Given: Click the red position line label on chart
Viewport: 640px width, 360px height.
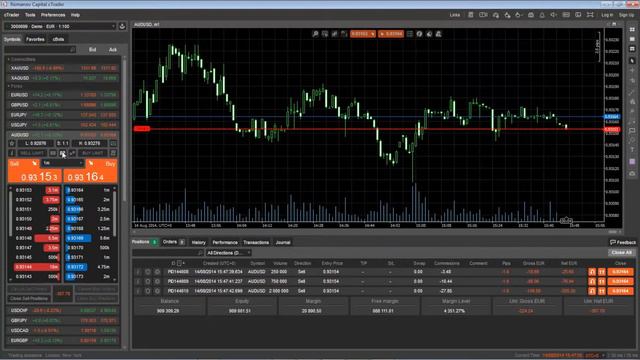Looking at the screenshot, I should point(142,129).
